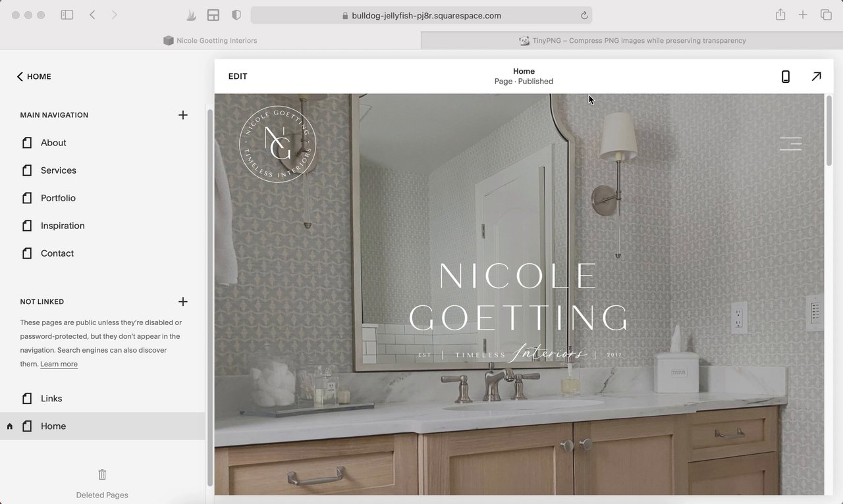843x504 pixels.
Task: Click the house icon beside Home page
Action: click(x=10, y=426)
